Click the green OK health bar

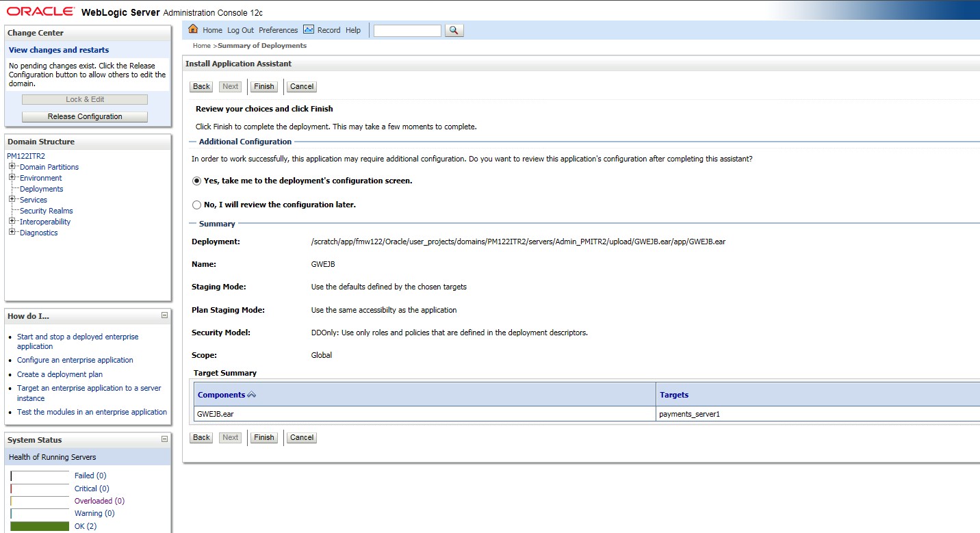pyautogui.click(x=40, y=526)
